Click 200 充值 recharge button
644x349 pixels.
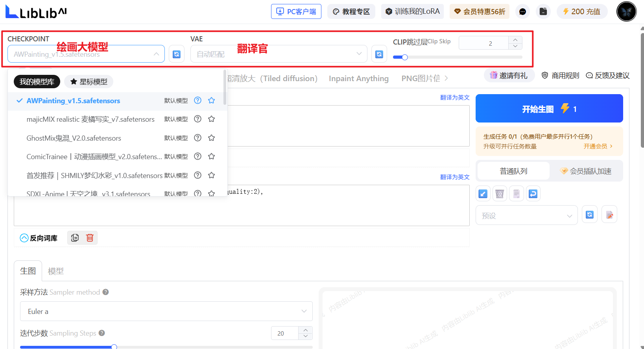click(582, 11)
